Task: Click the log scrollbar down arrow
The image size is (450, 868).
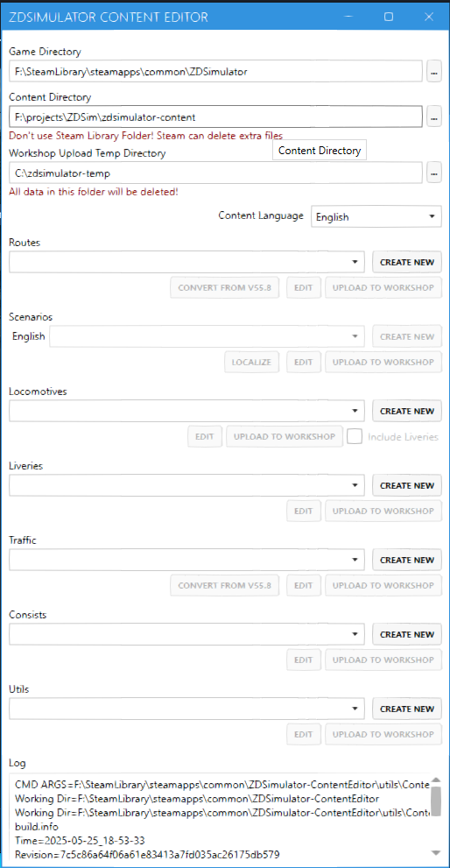Action: coord(436,852)
